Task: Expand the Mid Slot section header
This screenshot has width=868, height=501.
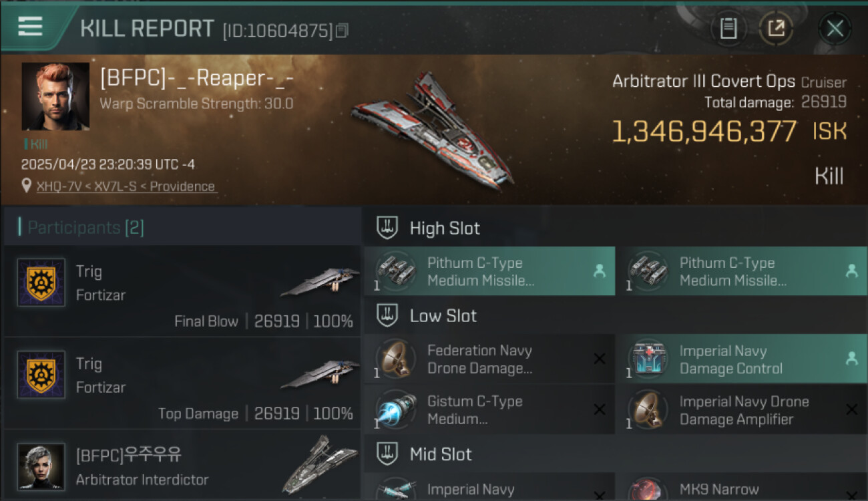Action: point(615,454)
